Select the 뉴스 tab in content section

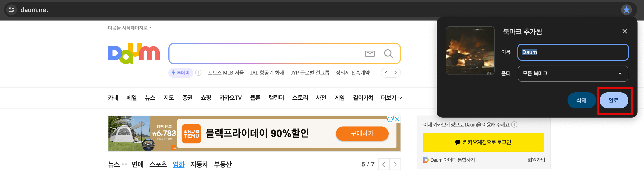pos(114,164)
